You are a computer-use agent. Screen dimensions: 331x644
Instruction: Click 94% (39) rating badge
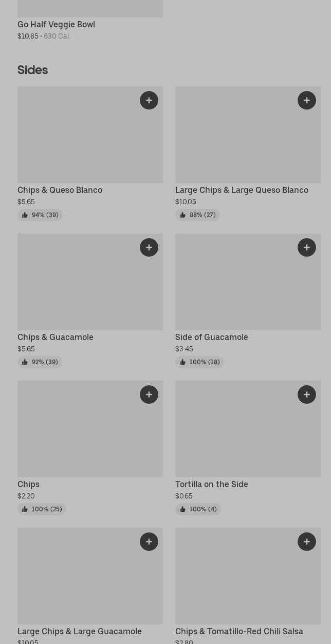click(x=40, y=215)
